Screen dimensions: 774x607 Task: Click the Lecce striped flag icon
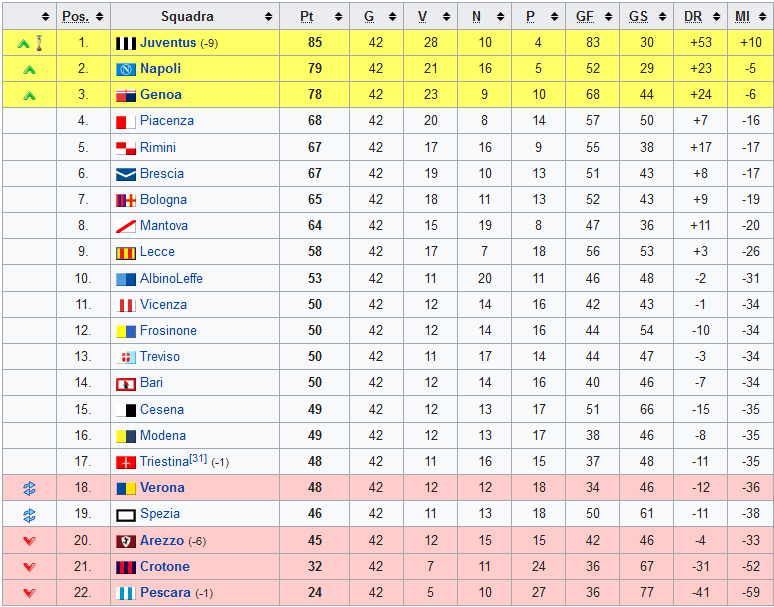(x=126, y=252)
